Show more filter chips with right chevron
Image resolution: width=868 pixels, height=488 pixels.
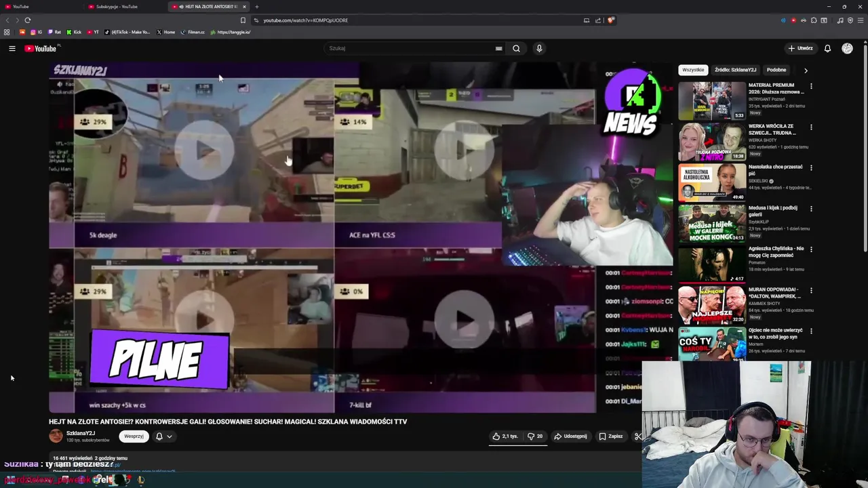point(806,70)
